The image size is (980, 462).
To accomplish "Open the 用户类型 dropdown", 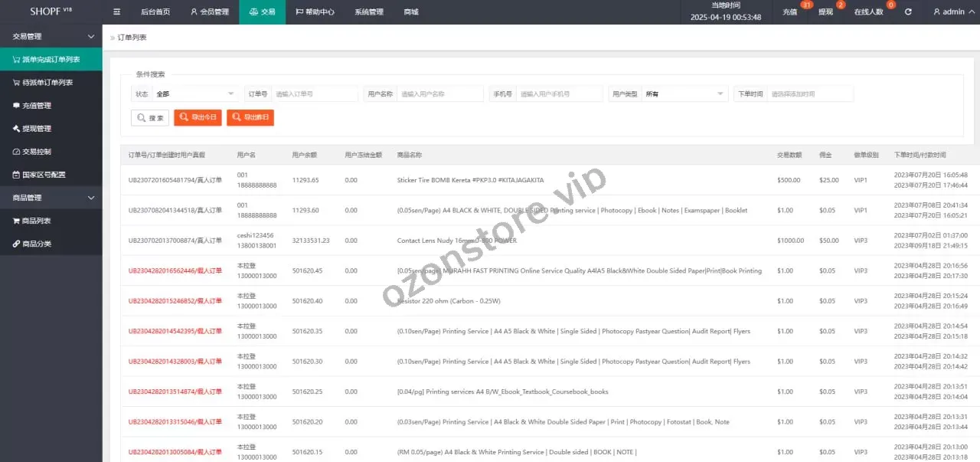I will [684, 94].
